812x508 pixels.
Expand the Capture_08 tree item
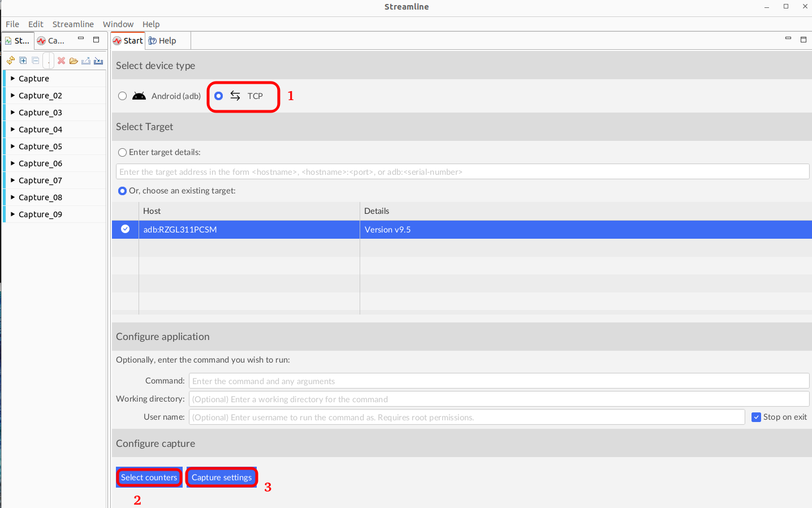point(12,197)
